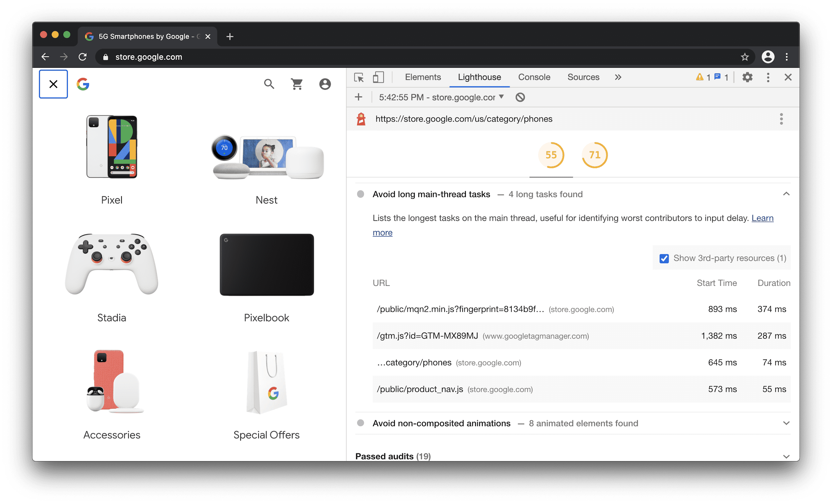The width and height of the screenshot is (832, 504).
Task: Click the DevTools close button icon
Action: click(787, 76)
